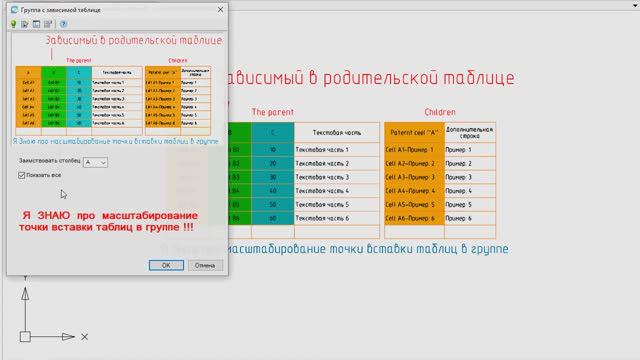Close the Группа с зависимой таблице dialog
This screenshot has height=360, width=640.
220,9
